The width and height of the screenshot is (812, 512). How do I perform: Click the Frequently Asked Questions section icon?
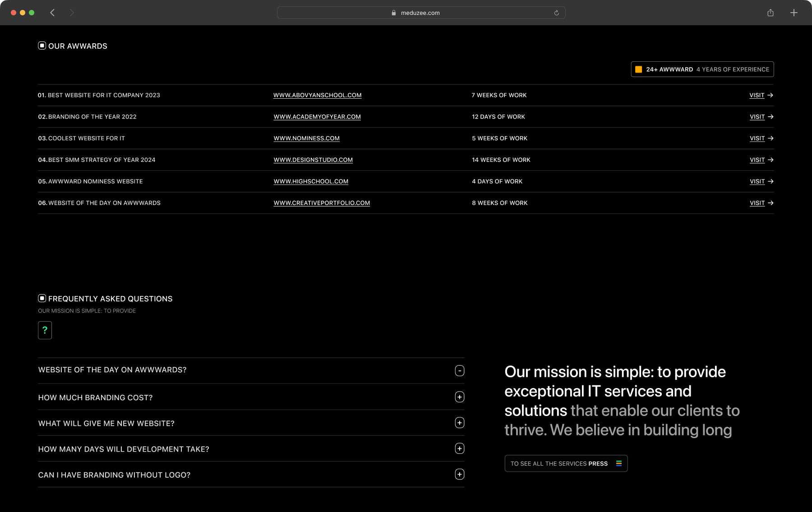[x=42, y=298]
